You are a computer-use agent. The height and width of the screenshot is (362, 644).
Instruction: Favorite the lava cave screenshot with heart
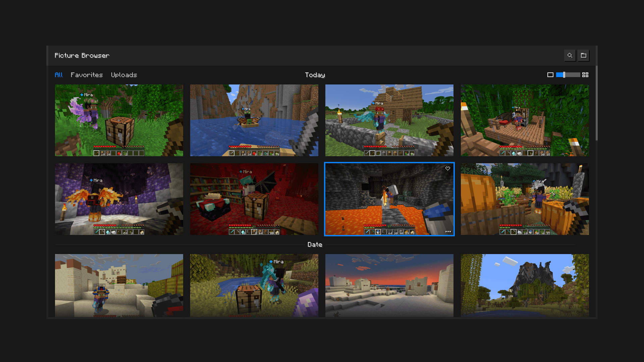point(448,169)
